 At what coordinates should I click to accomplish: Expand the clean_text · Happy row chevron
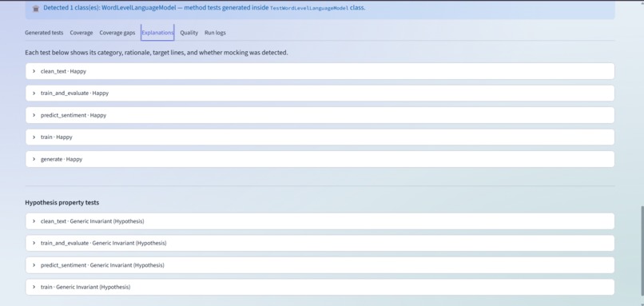coord(34,71)
